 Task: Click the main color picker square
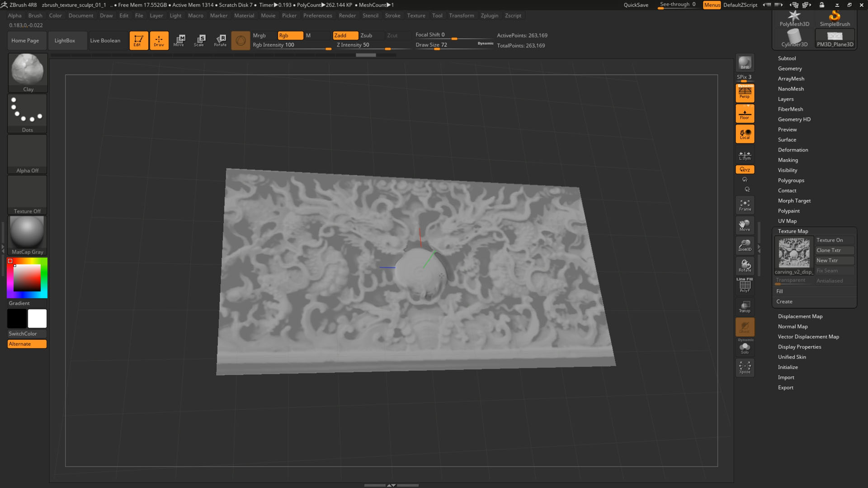[27, 278]
